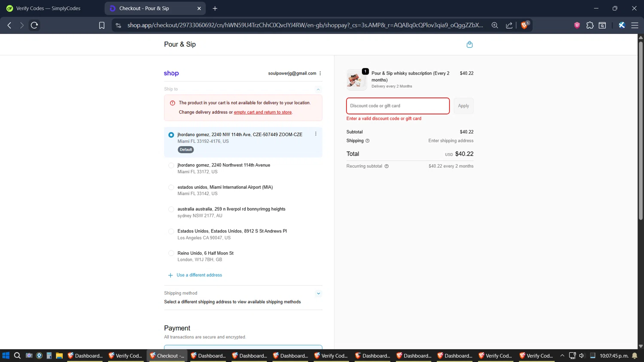644x362 pixels.
Task: Expand the Shipping method section
Action: tap(319, 294)
